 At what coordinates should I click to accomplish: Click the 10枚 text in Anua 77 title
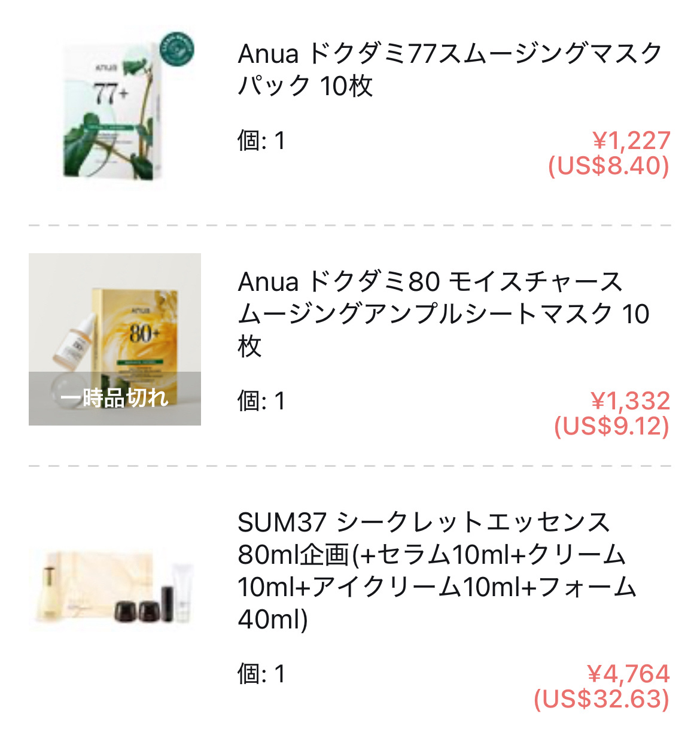(346, 86)
